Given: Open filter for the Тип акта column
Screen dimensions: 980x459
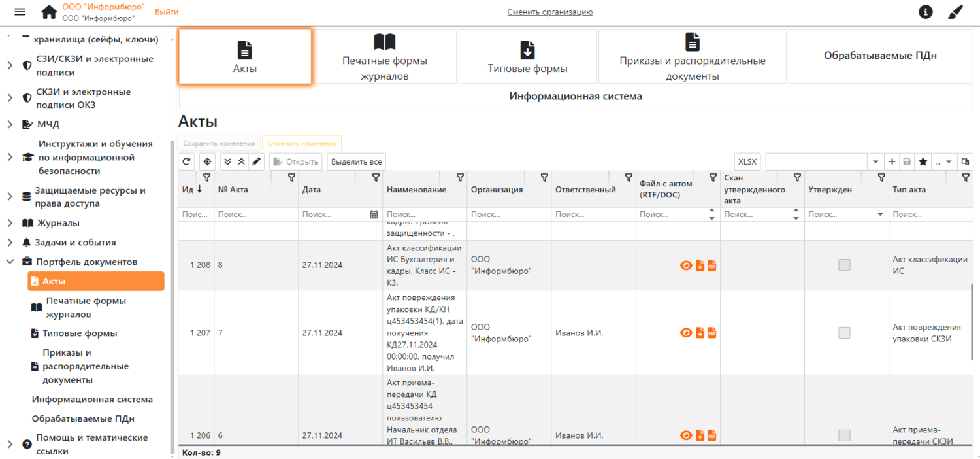Looking at the screenshot, I should point(966,177).
